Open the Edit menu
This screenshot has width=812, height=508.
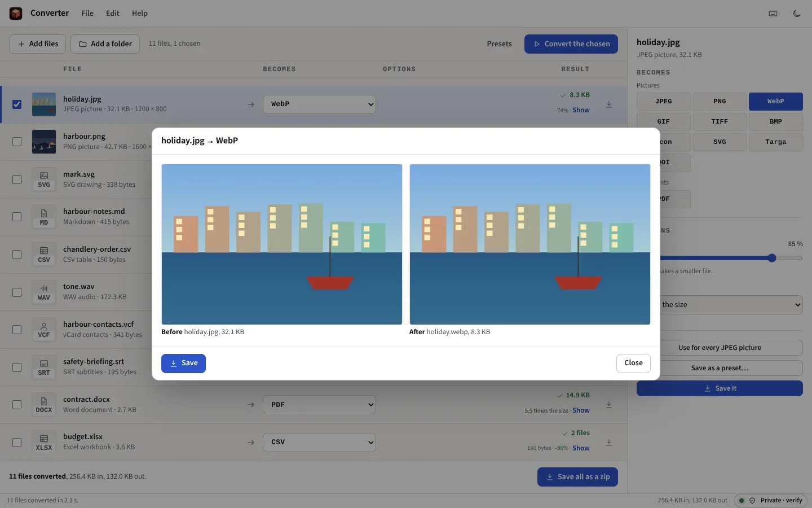click(x=113, y=14)
